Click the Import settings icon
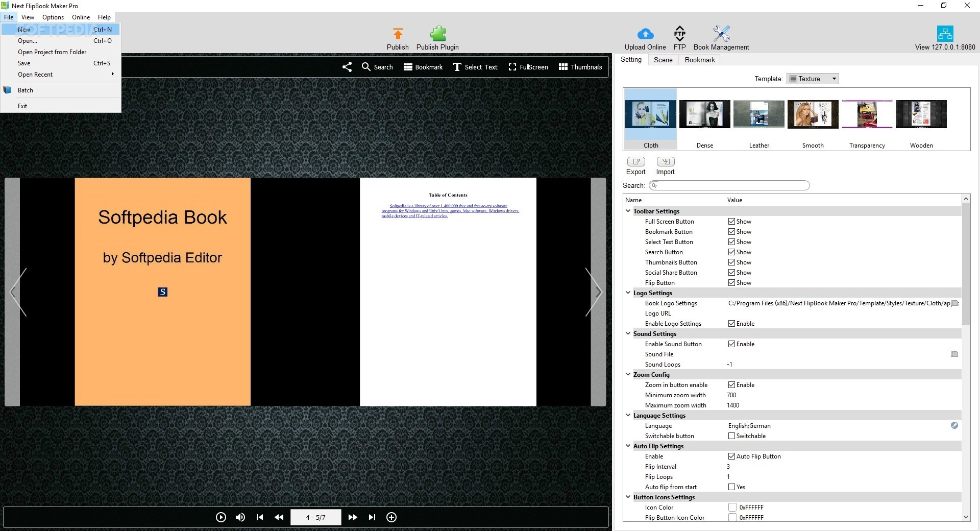The image size is (980, 531). 666,161
